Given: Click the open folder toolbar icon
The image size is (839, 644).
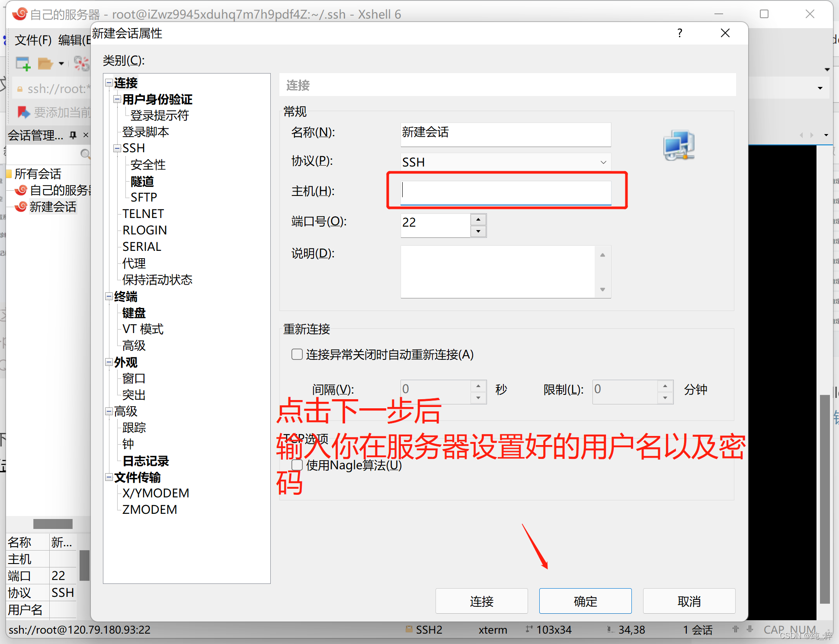Looking at the screenshot, I should 45,64.
